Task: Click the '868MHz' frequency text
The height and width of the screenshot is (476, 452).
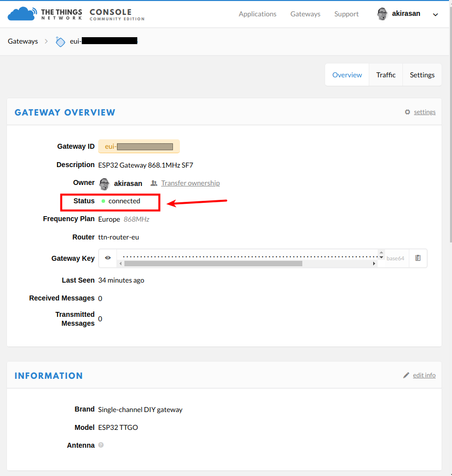Action: tap(136, 219)
